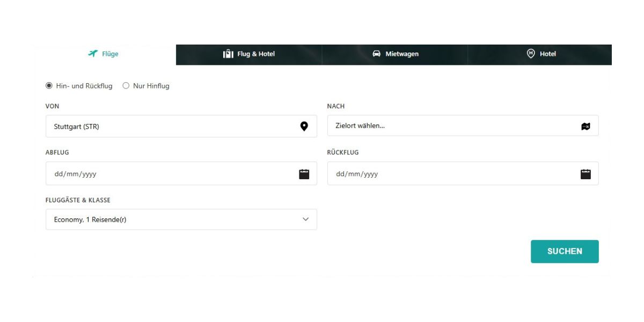This screenshot has width=644, height=322.
Task: Open calendar icon in ABFLUG field
Action: pos(304,174)
